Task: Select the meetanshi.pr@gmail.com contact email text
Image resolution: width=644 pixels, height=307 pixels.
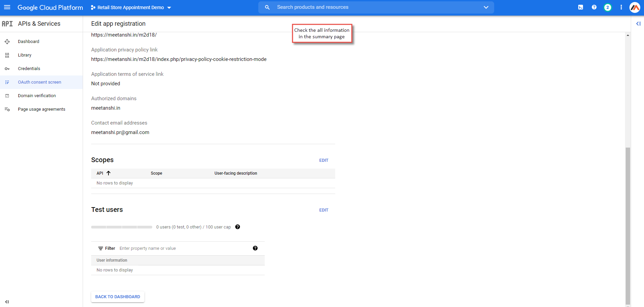Action: pos(120,132)
